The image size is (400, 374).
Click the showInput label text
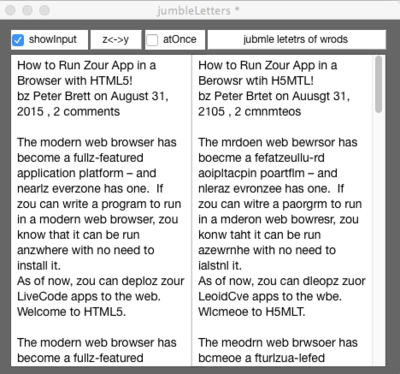point(53,39)
